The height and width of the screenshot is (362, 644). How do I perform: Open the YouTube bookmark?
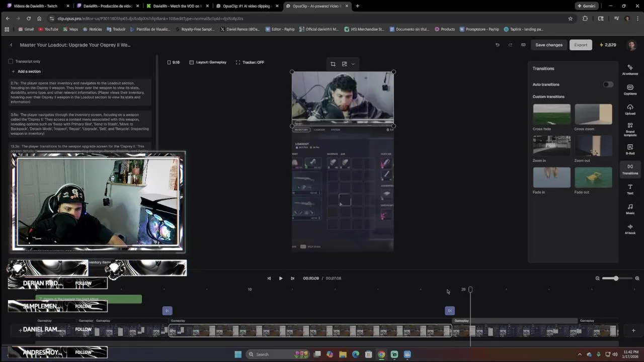click(48, 29)
